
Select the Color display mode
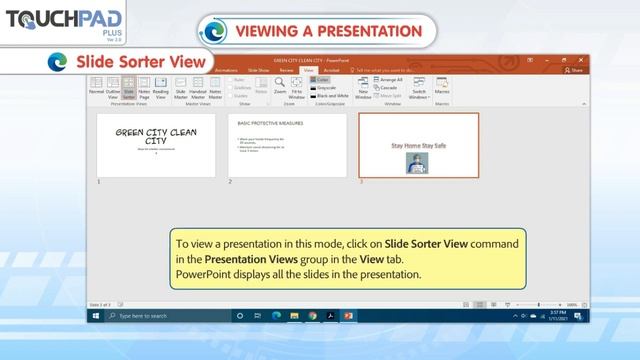[320, 80]
